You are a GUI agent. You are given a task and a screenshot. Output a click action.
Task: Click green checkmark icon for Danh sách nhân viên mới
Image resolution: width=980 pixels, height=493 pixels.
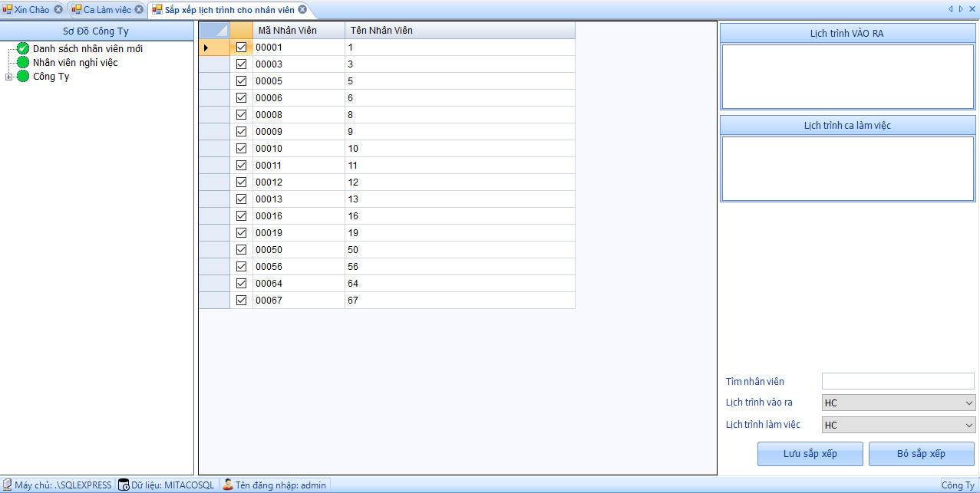point(23,49)
